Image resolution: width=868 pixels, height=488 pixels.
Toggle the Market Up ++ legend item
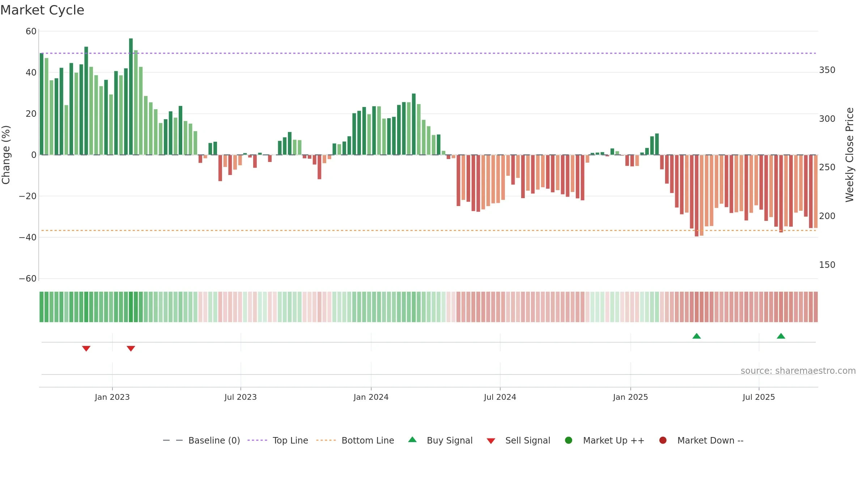click(605, 440)
